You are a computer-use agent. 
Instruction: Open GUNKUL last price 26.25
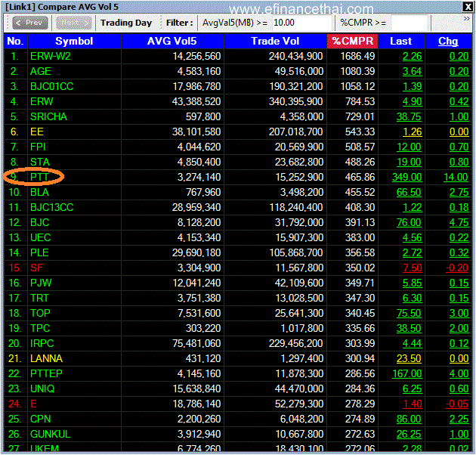click(x=409, y=434)
